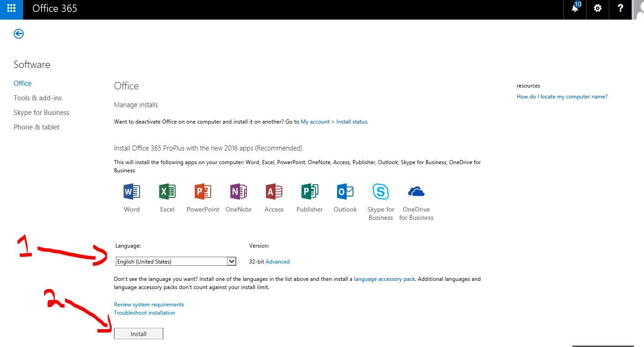Click the Office heading above Manage installs

pos(126,86)
